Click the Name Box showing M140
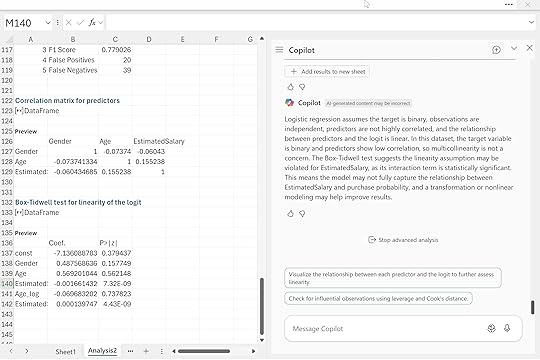Viewport: 540px width, 360px height. [x=24, y=23]
